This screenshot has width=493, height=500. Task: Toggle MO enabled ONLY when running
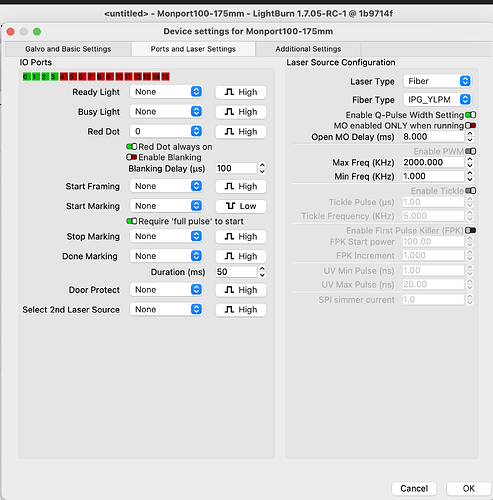click(471, 126)
